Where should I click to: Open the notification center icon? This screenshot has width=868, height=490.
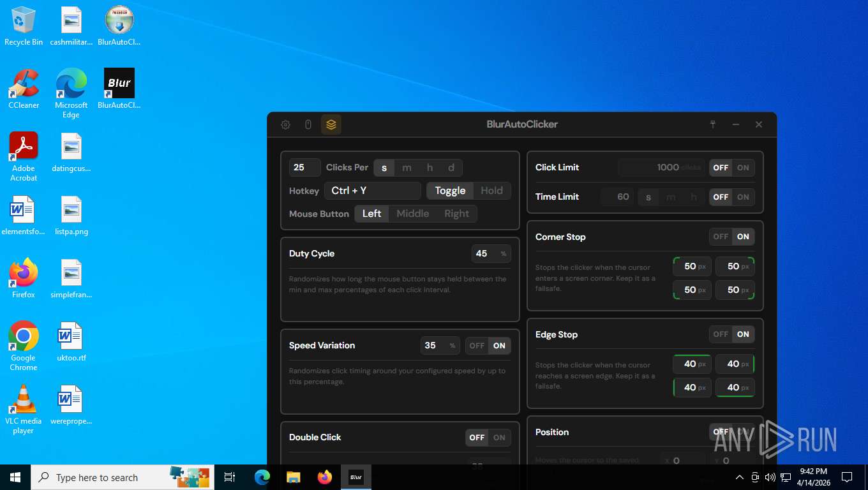(847, 477)
